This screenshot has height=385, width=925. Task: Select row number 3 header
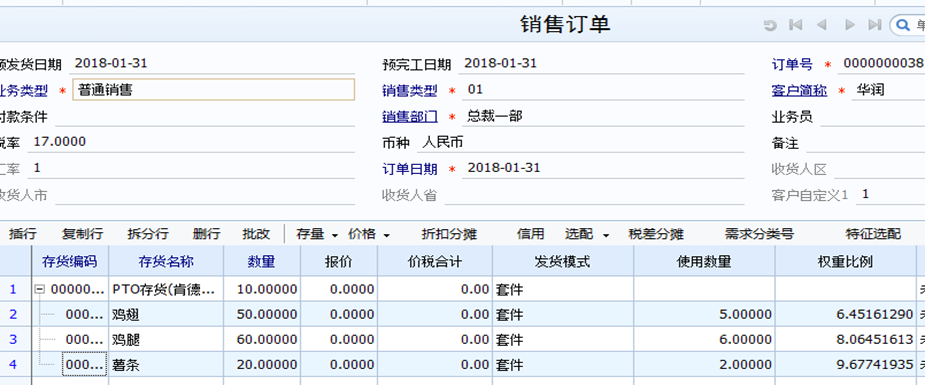(x=15, y=340)
